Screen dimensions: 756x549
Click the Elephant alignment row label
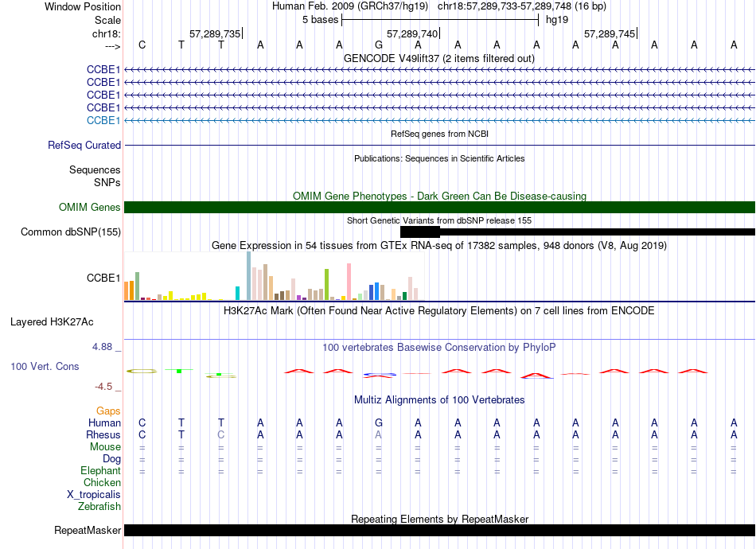[100, 471]
